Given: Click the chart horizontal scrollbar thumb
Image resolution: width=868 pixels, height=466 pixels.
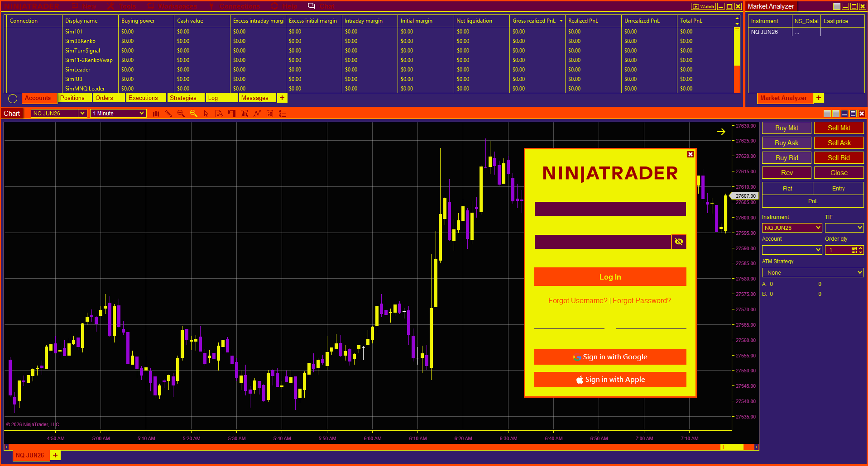Looking at the screenshot, I should [732, 447].
